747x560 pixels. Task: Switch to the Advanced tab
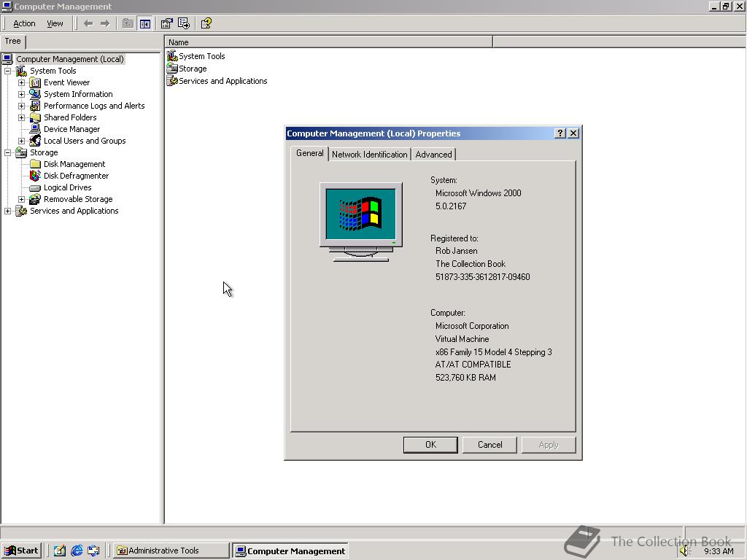[433, 155]
